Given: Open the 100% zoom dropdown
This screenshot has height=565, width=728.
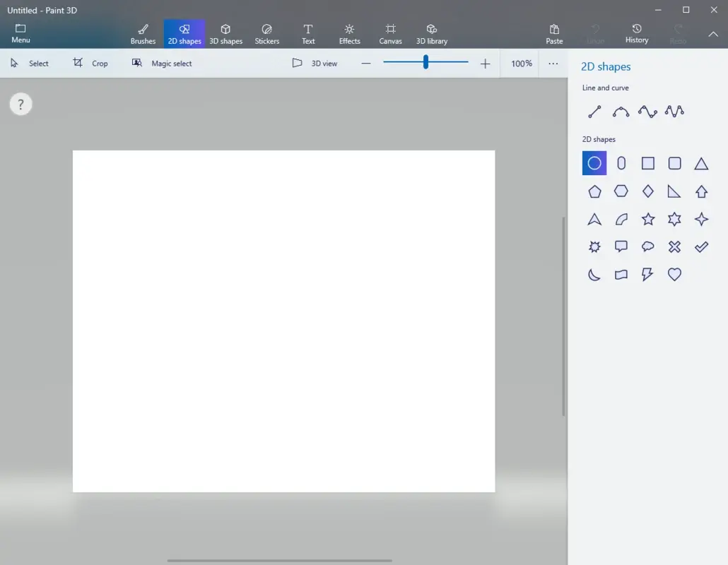Looking at the screenshot, I should 521,63.
